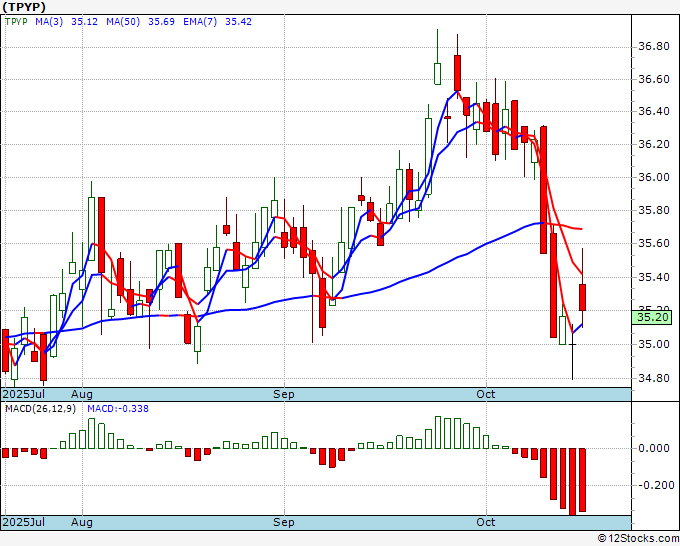Click the Sep marker on MACD timeline
680x546 pixels.
[284, 522]
